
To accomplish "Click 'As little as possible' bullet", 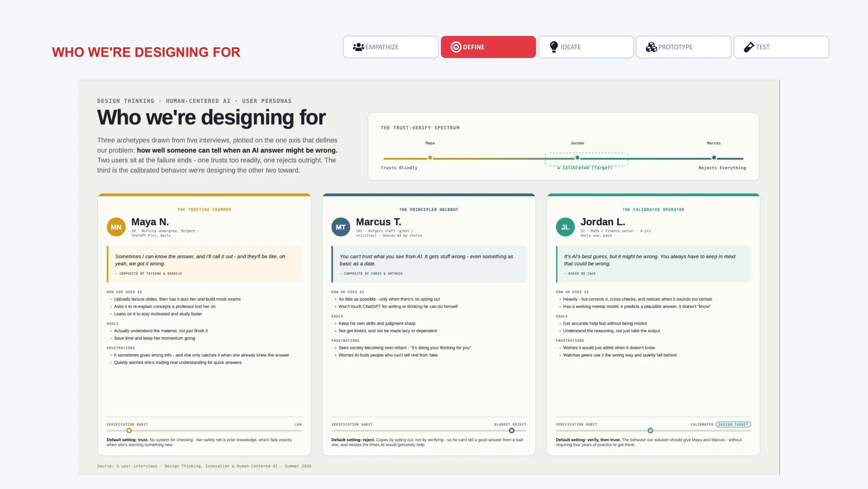I will (389, 299).
